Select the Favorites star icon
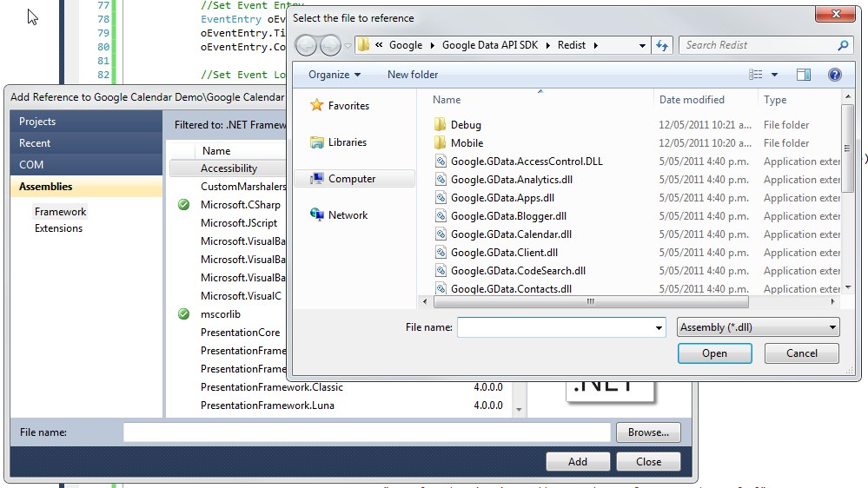Screen dimensions: 868x488 [x=316, y=104]
